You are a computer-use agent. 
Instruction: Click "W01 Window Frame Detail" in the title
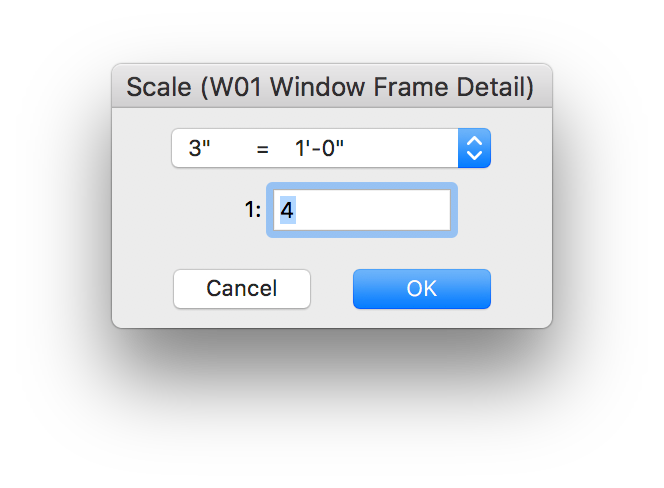point(367,87)
